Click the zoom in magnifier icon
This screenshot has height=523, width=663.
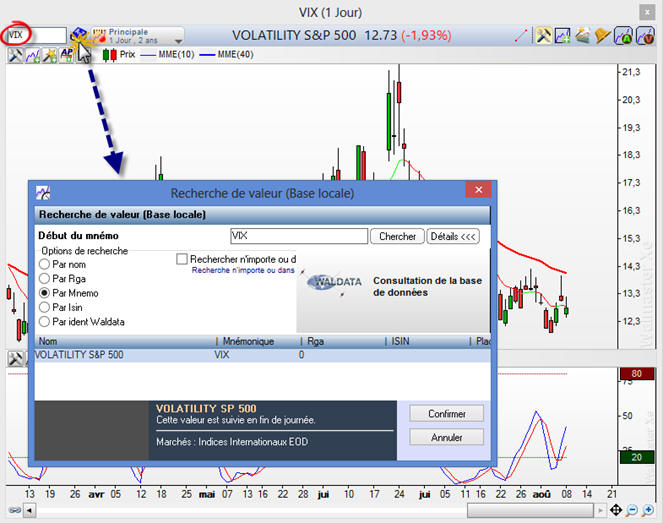pyautogui.click(x=648, y=510)
